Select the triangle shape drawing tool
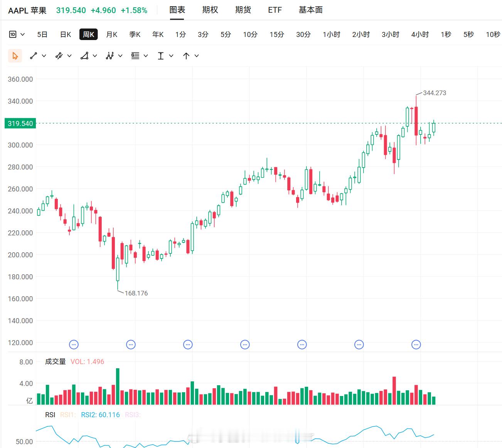 (x=84, y=56)
